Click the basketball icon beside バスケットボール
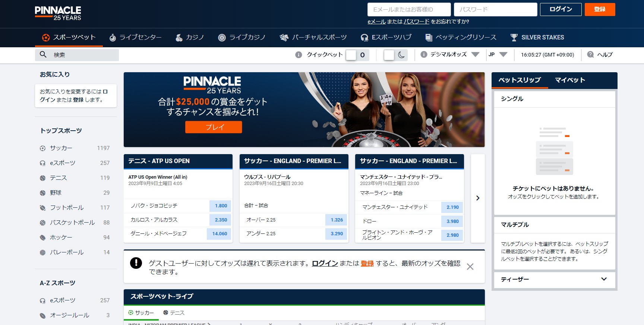The image size is (644, 325). 42,223
